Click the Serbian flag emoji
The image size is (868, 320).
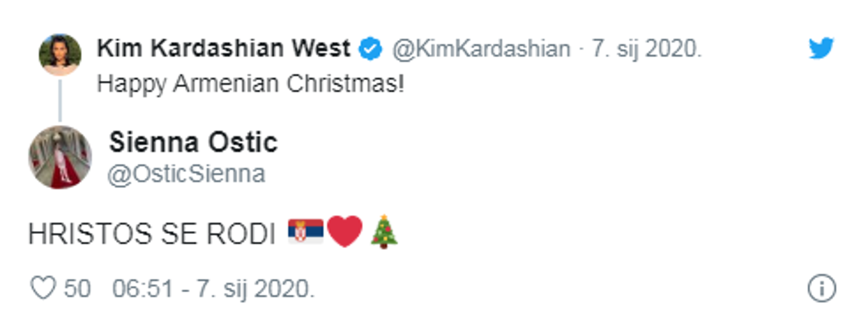[306, 231]
